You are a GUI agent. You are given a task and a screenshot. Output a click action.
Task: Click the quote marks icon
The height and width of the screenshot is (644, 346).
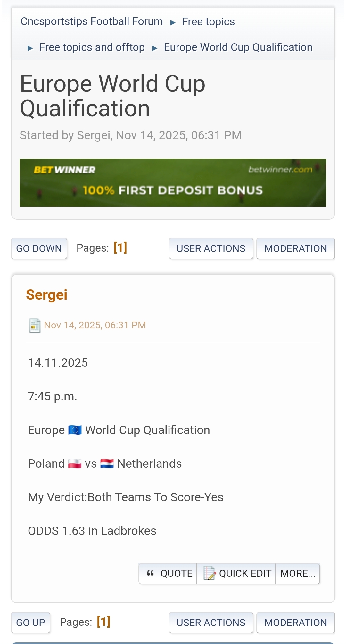150,573
